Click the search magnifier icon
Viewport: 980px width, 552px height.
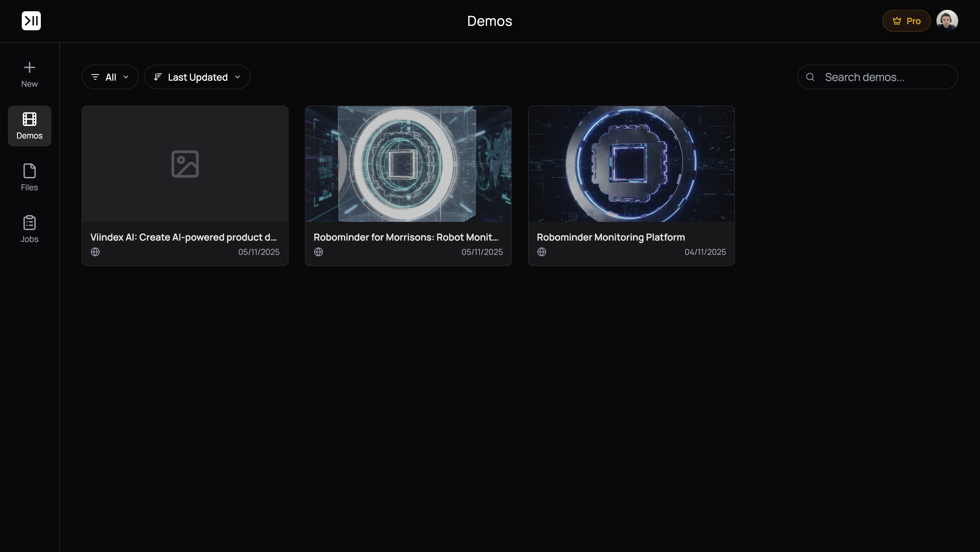click(x=810, y=77)
